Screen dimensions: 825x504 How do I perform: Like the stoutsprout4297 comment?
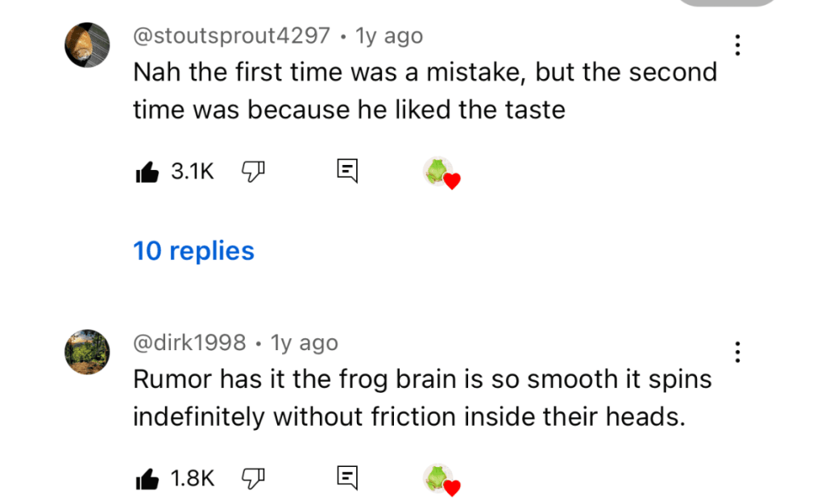147,171
